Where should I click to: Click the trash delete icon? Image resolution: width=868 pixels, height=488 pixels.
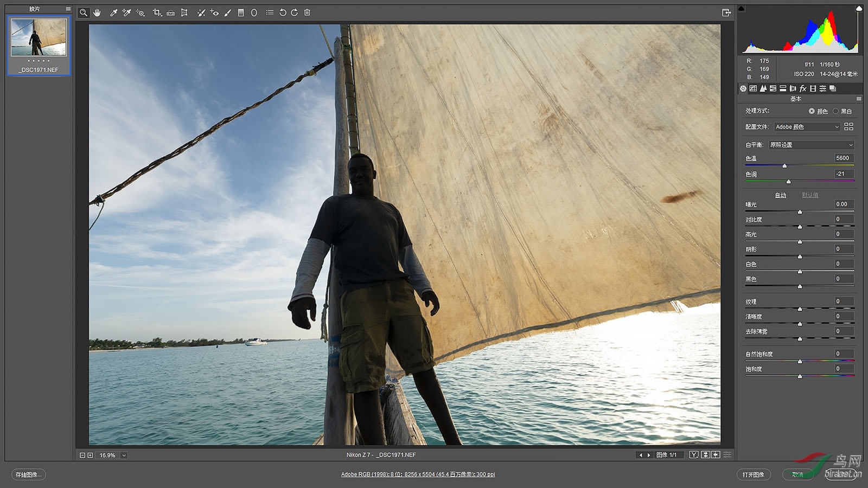(307, 12)
